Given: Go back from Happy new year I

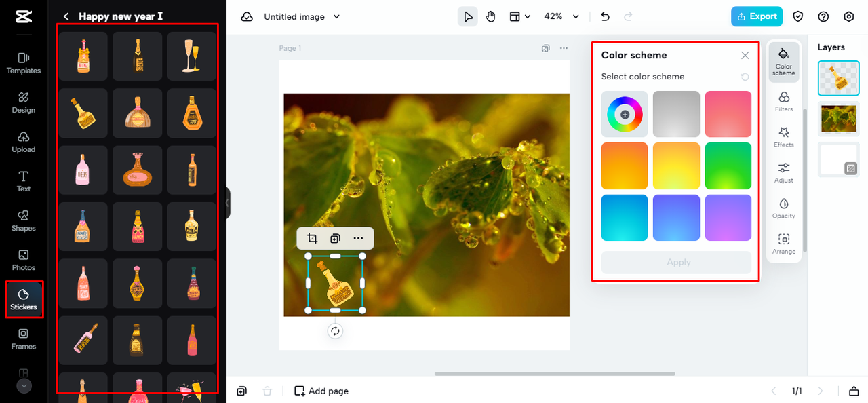Looking at the screenshot, I should (66, 16).
